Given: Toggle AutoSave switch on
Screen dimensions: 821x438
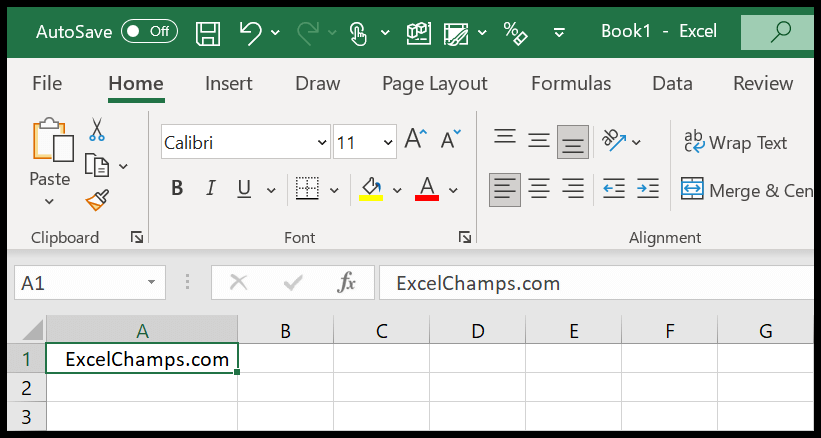Looking at the screenshot, I should [149, 32].
